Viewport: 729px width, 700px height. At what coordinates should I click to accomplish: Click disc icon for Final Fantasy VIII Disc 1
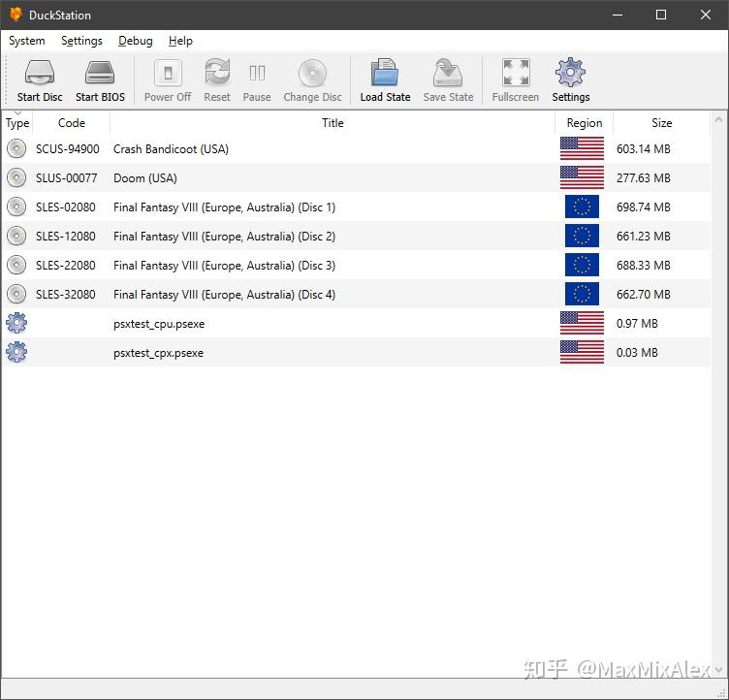(16, 207)
